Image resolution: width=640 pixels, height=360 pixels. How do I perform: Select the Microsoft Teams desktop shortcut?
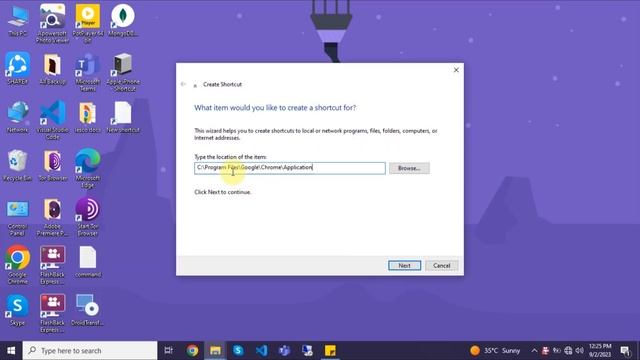click(88, 72)
